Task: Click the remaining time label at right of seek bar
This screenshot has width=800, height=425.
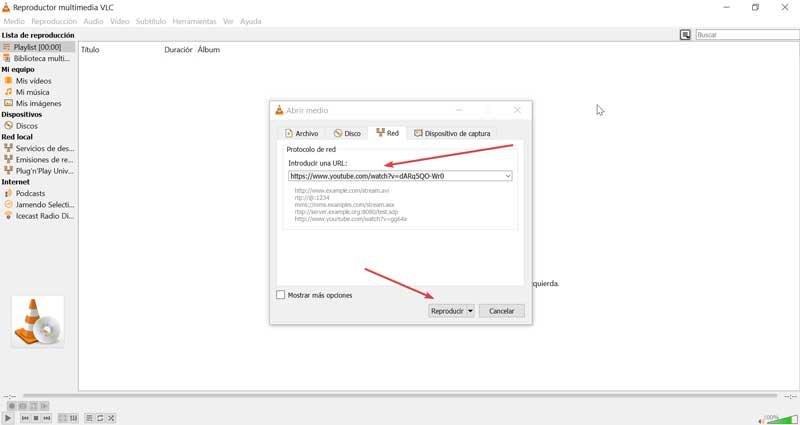Action: (x=790, y=396)
